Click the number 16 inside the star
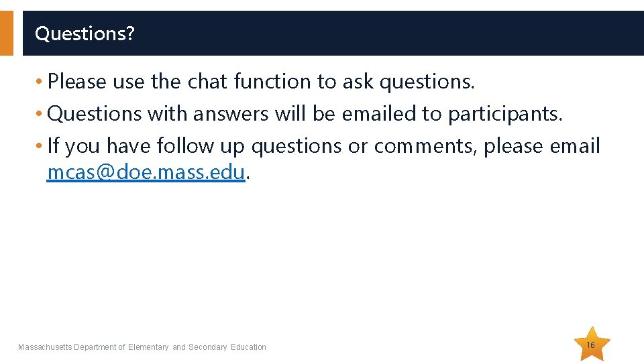Viewport: 644px width, 362px height. [590, 345]
